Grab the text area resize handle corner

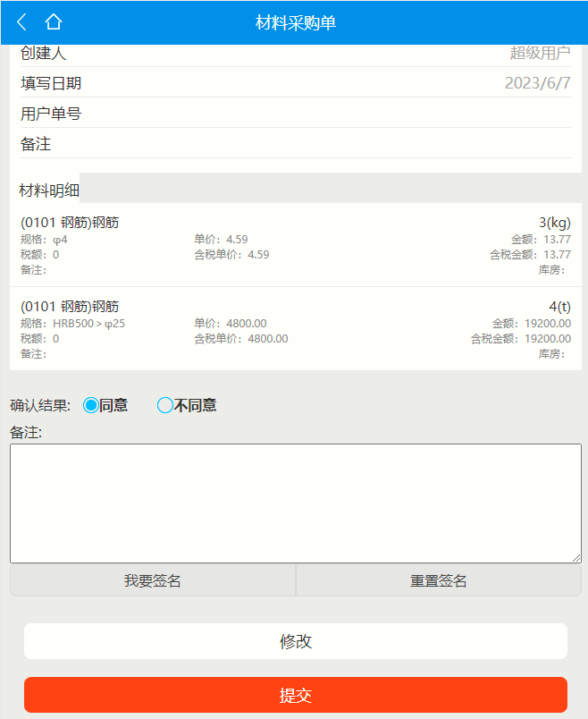(x=576, y=558)
